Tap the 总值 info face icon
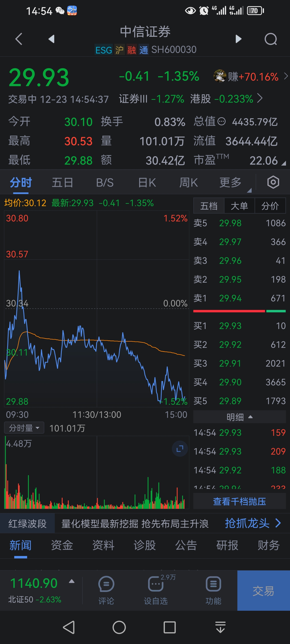 click(x=221, y=122)
